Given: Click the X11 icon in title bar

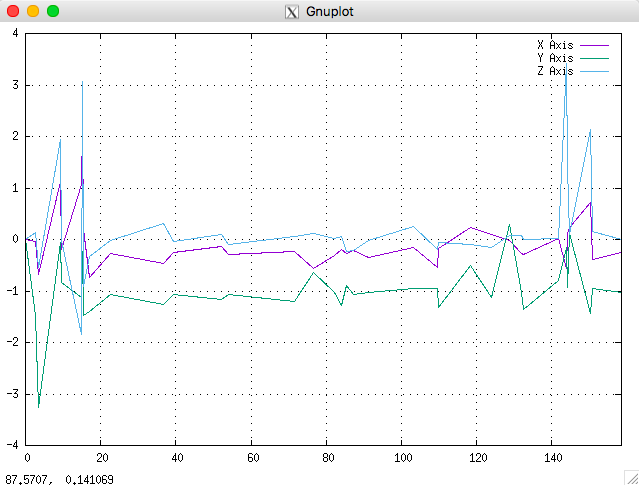Looking at the screenshot, I should (291, 12).
